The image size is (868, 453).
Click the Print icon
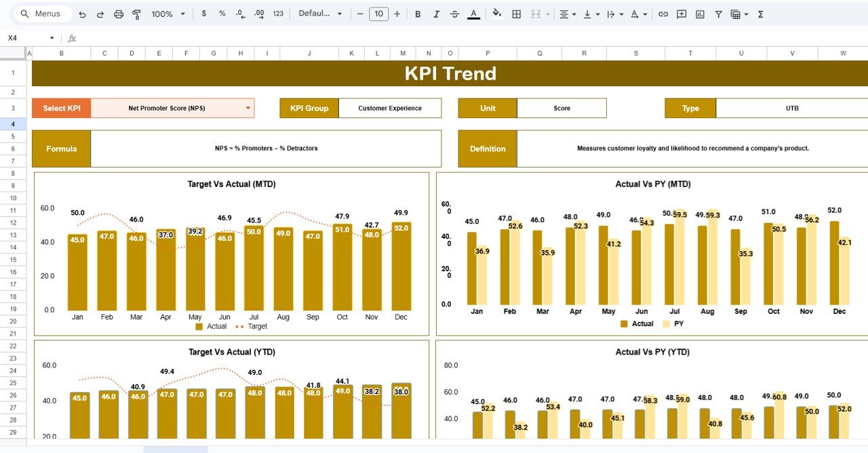point(119,14)
